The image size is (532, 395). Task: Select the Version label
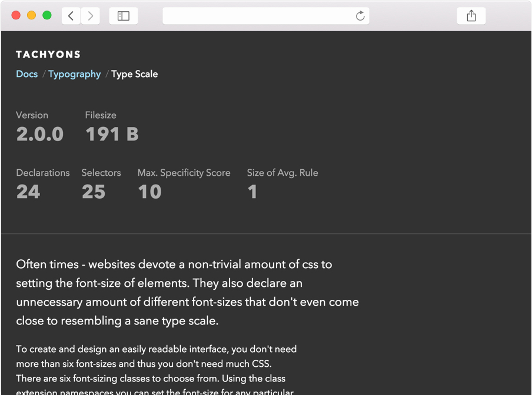pyautogui.click(x=32, y=115)
